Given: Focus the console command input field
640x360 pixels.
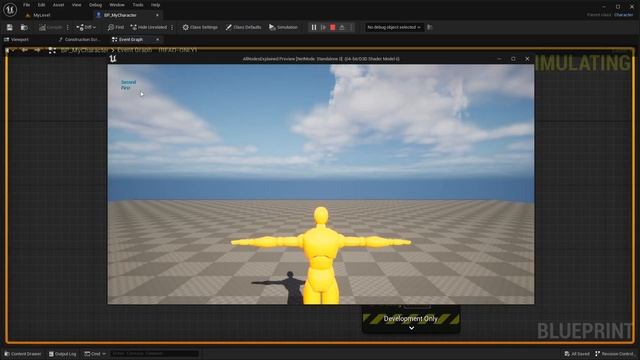Looking at the screenshot, I should (x=154, y=354).
